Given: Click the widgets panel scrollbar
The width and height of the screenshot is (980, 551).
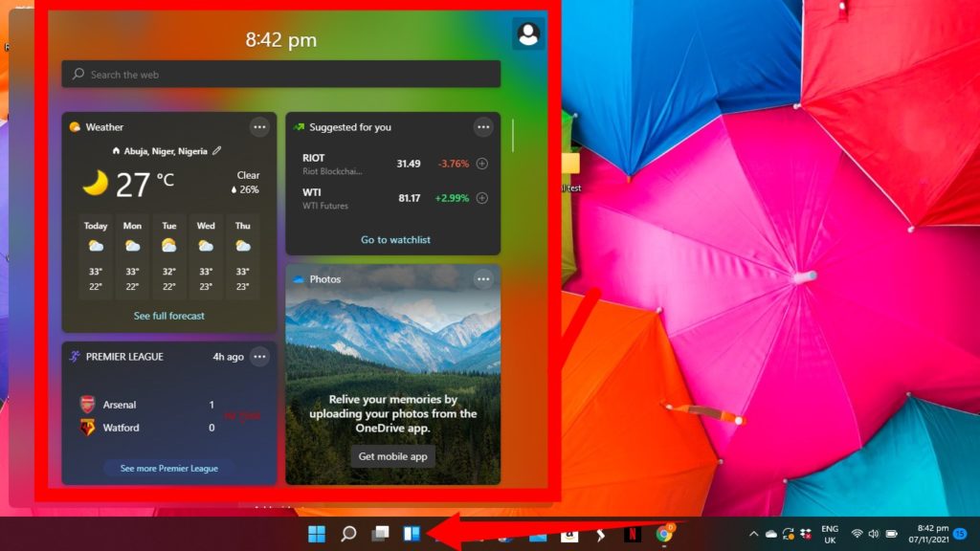Looking at the screenshot, I should coord(513,135).
